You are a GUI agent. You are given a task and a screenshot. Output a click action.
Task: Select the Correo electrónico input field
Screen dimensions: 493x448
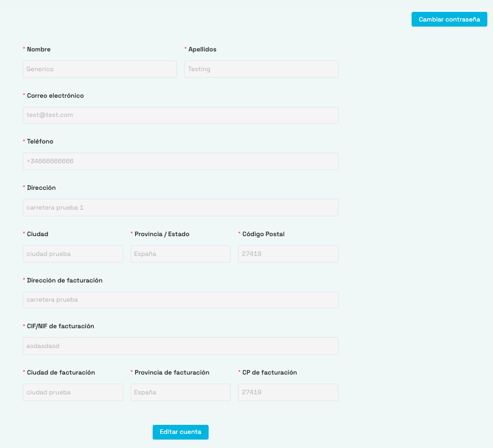pyautogui.click(x=180, y=115)
